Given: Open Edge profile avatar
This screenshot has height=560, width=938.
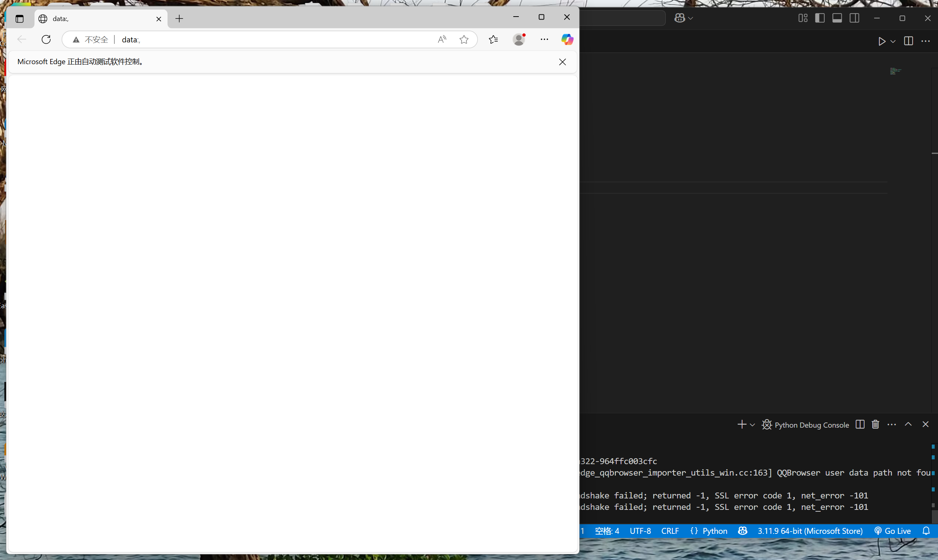Looking at the screenshot, I should point(519,39).
